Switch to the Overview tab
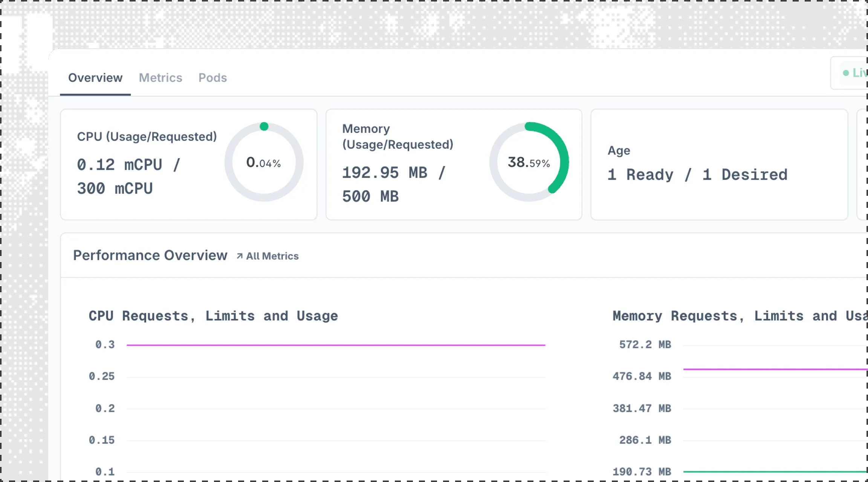Screen dimensions: 868x482 pos(95,78)
